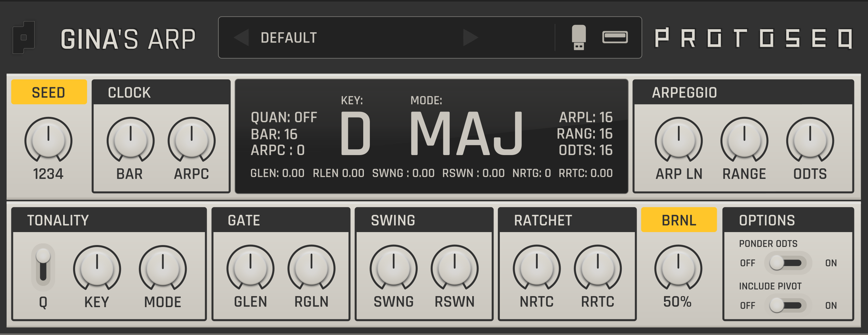Go to previous preset with left arrow

pos(241,38)
